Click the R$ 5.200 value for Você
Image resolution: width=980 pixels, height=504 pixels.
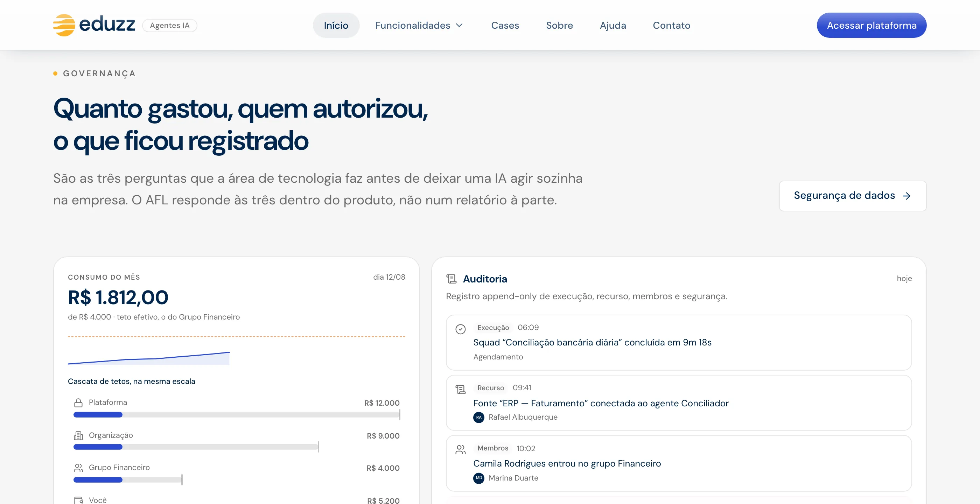383,500
